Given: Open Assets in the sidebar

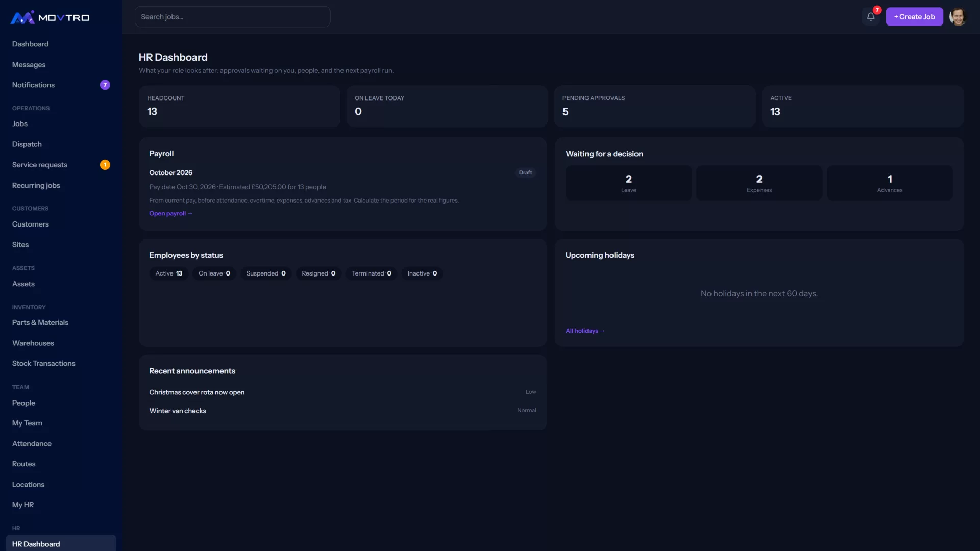Looking at the screenshot, I should pos(61,284).
